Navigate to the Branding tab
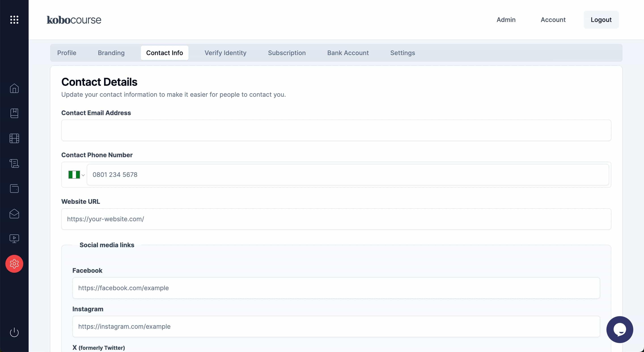Image resolution: width=644 pixels, height=352 pixels. pyautogui.click(x=111, y=52)
